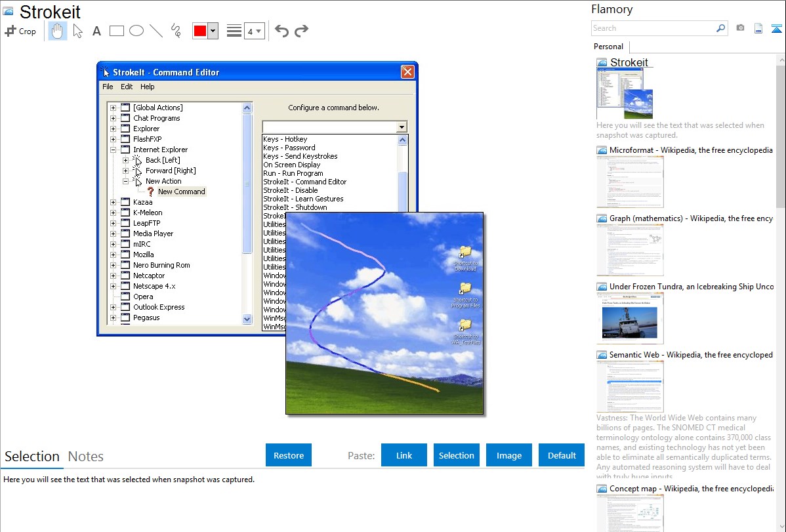786x532 pixels.
Task: Select Forward [Right] gesture item
Action: coord(171,171)
